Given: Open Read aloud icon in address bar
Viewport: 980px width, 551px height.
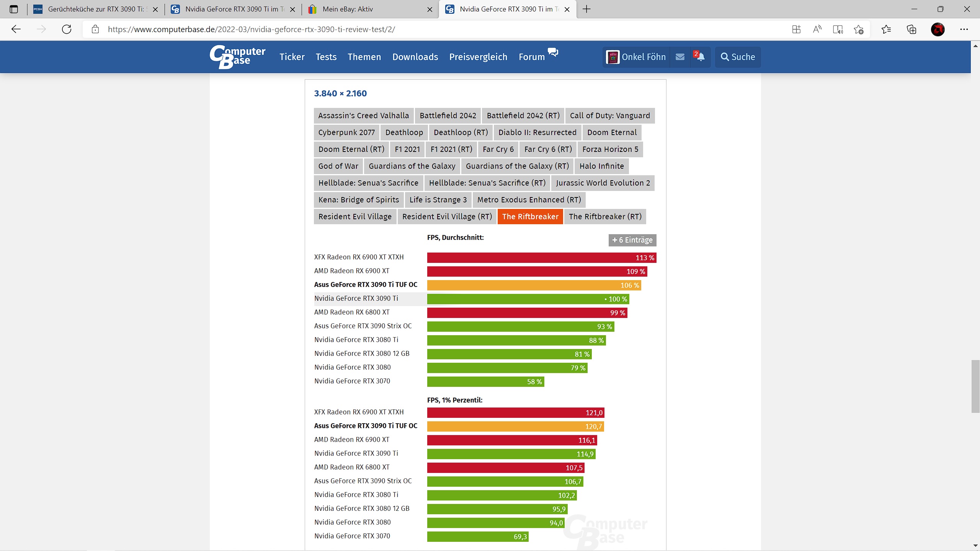Looking at the screenshot, I should tap(817, 29).
